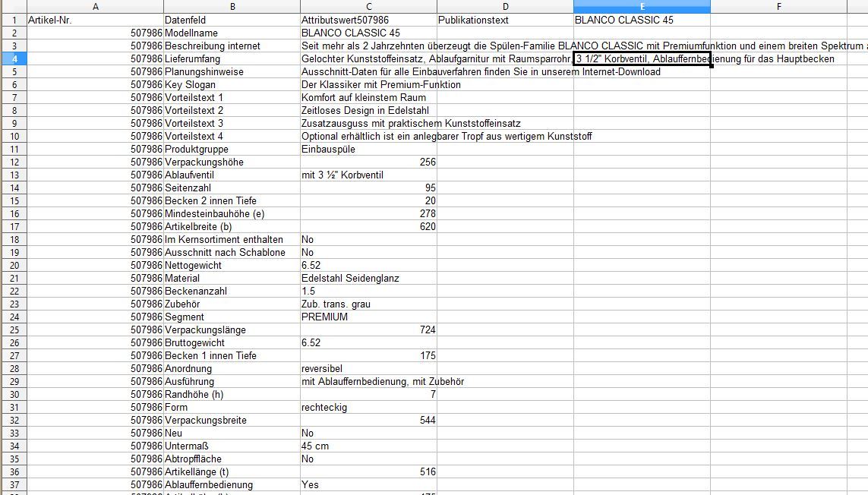Click 'Zeitloses Design in Edelstahl' cell
The height and width of the screenshot is (495, 868).
tap(368, 111)
